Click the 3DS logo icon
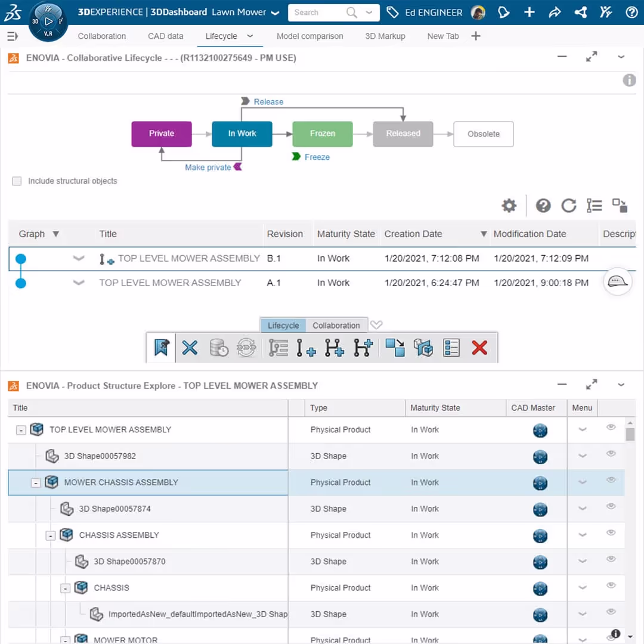Screen dimensions: 644x644 coord(13,13)
